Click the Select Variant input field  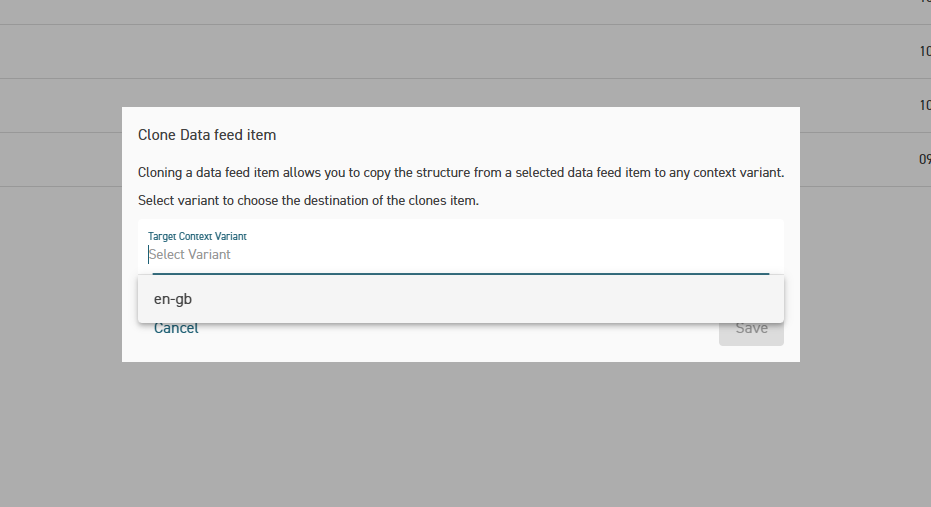coord(460,255)
